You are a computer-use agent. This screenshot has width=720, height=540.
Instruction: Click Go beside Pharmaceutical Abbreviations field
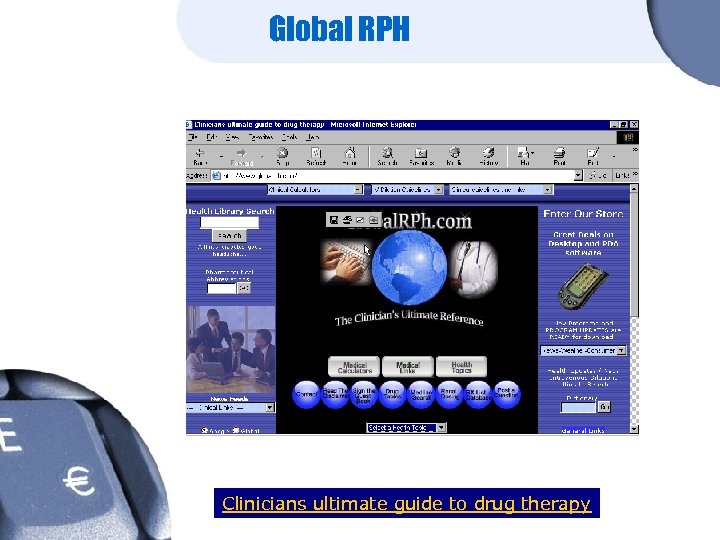pos(244,288)
